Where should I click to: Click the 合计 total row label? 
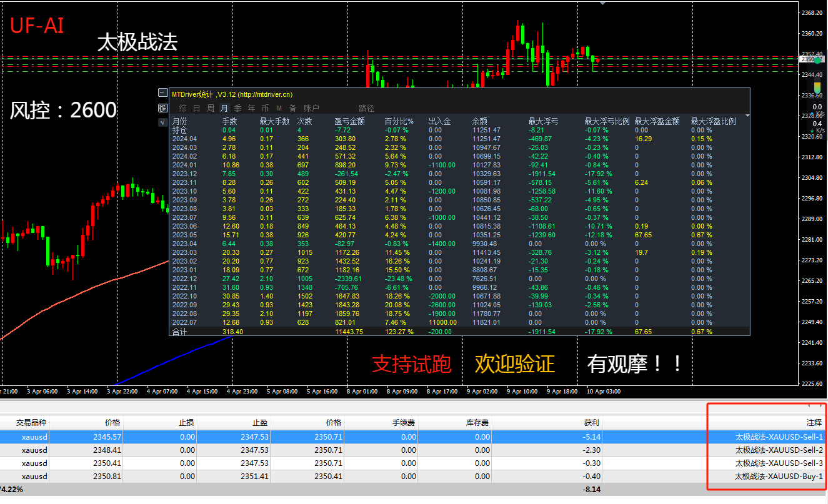click(179, 332)
